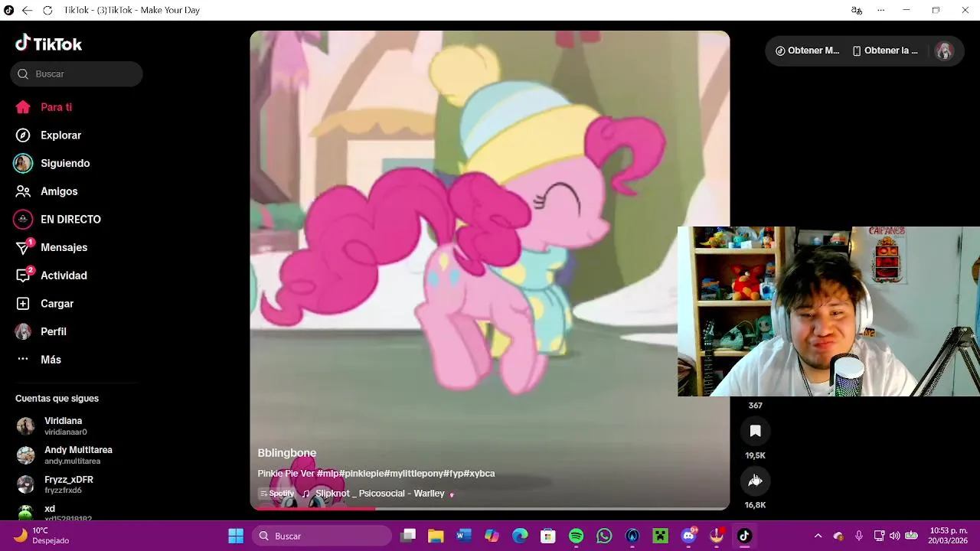980x551 pixels.
Task: Click the 367 comments count
Action: [755, 406]
